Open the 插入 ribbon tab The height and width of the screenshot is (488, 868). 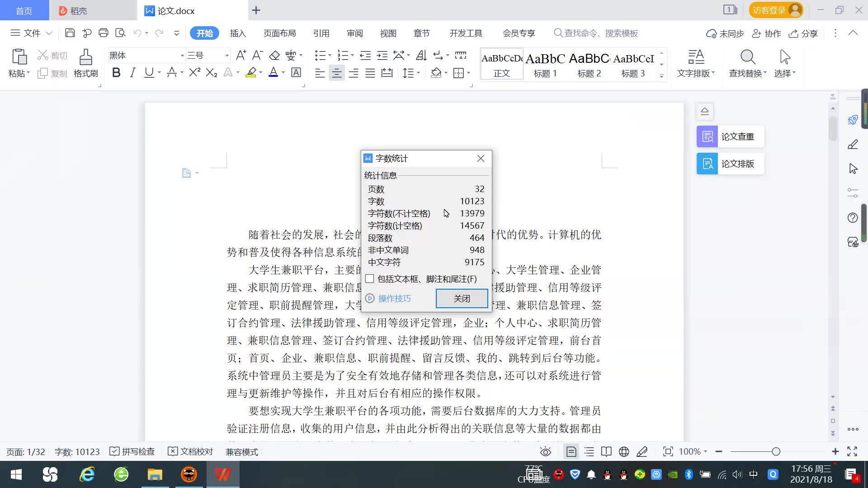click(x=238, y=33)
